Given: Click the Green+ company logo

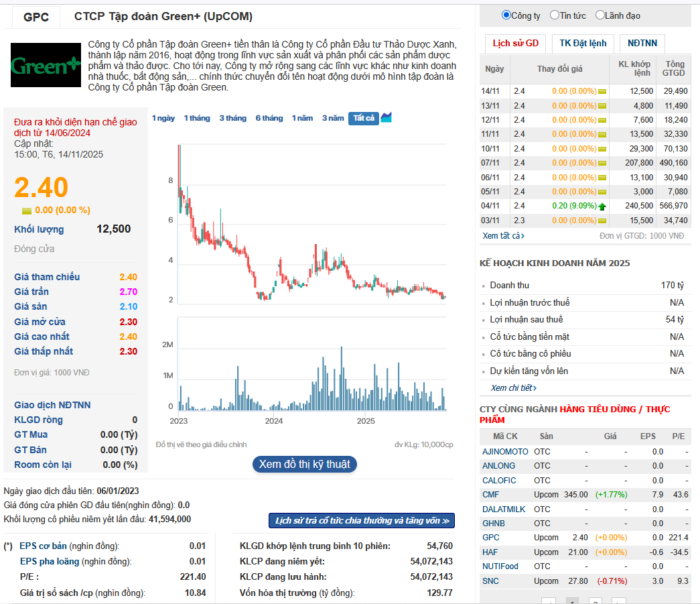Looking at the screenshot, I should (46, 65).
